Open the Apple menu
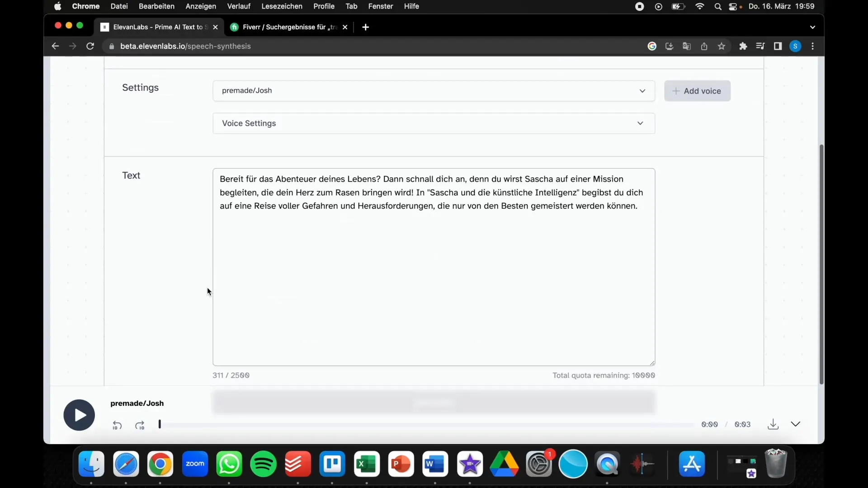 point(58,6)
